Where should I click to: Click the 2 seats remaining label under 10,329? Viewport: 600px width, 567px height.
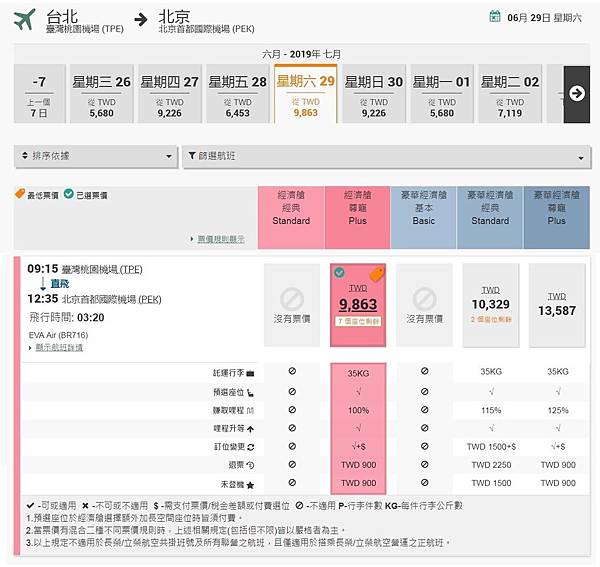[x=491, y=319]
